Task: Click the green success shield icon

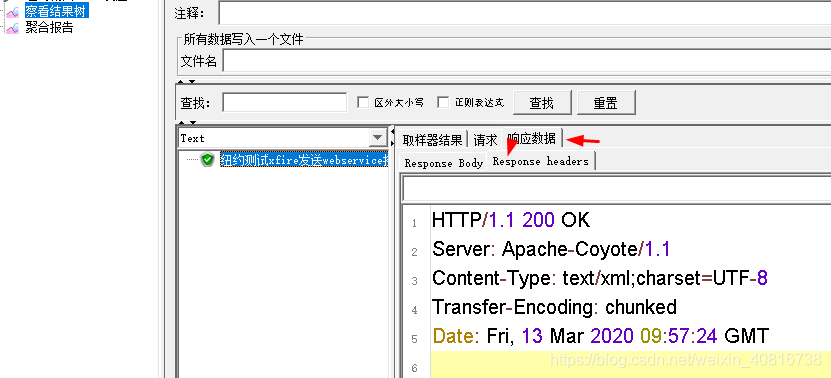Action: (x=207, y=159)
